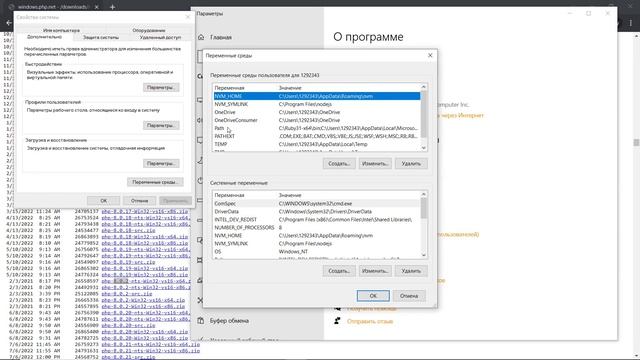
Task: Open the Защита системы tab
Action: [101, 37]
